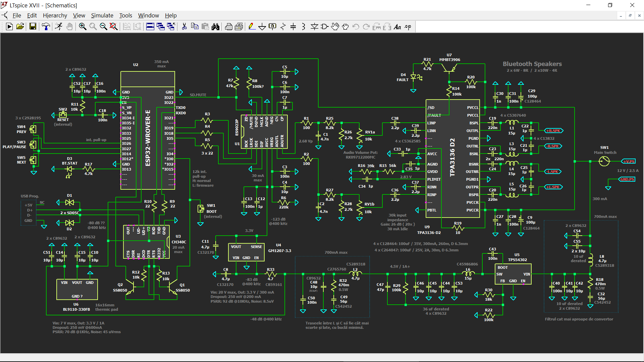
Task: Select the SPICE directive .op tool
Action: pyautogui.click(x=408, y=26)
